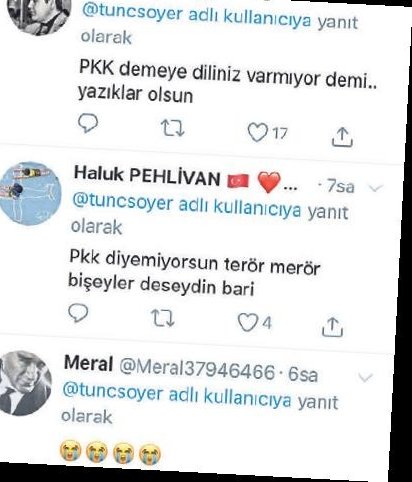Share the yazıklar olsun tweet
Image resolution: width=412 pixels, height=482 pixels.
[x=342, y=137]
